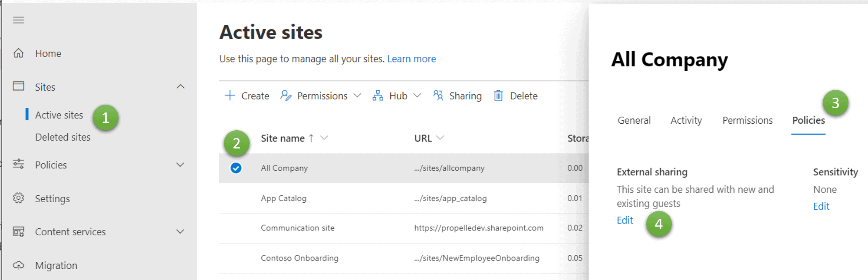Go to Home in the sidebar
This screenshot has width=868, height=280.
48,53
